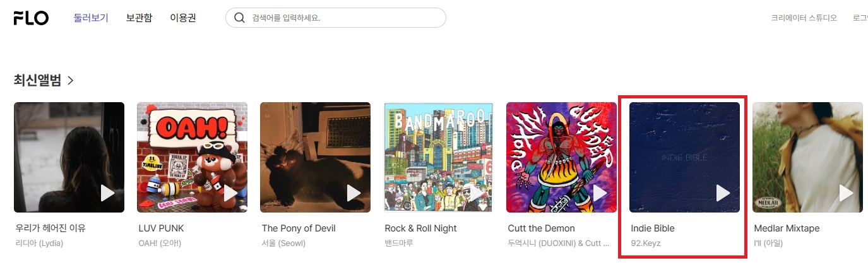
Task: Play the LUV PUNK album
Action: tap(231, 193)
